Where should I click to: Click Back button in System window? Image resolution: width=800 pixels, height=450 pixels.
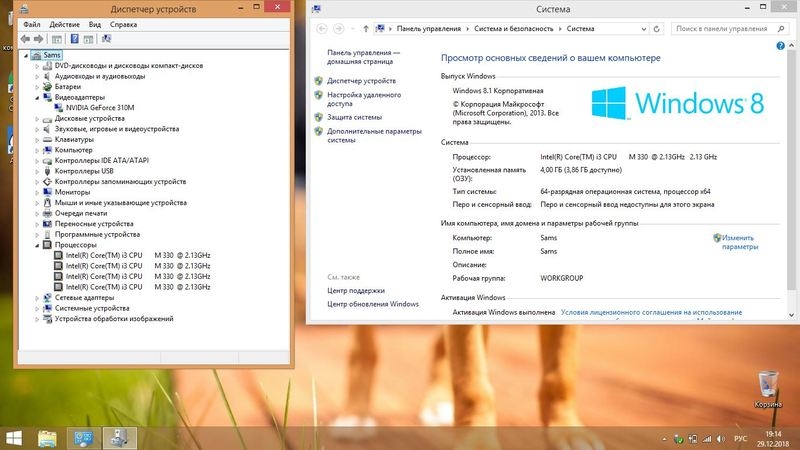322,29
